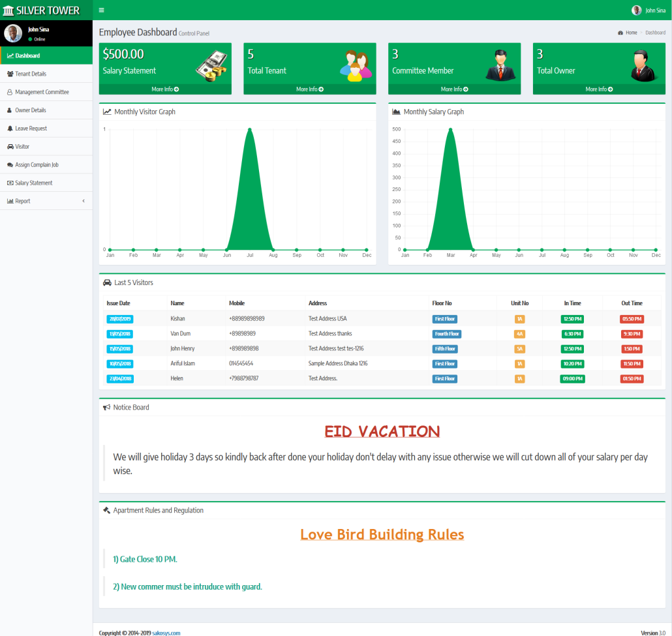Click John Sina's sidebar profile picture
The height and width of the screenshot is (636, 672).
[13, 33]
